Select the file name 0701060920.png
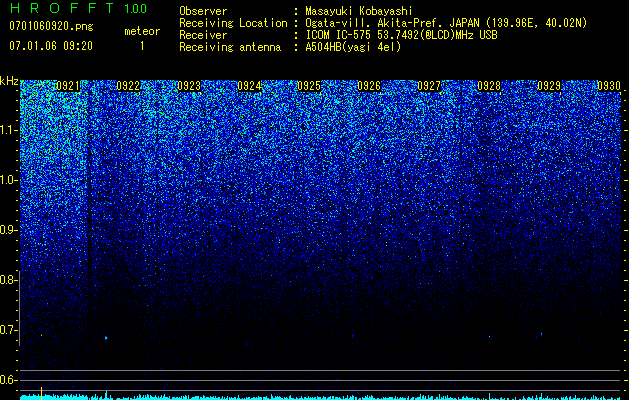Viewport: 629px width, 400px height. tap(51, 26)
